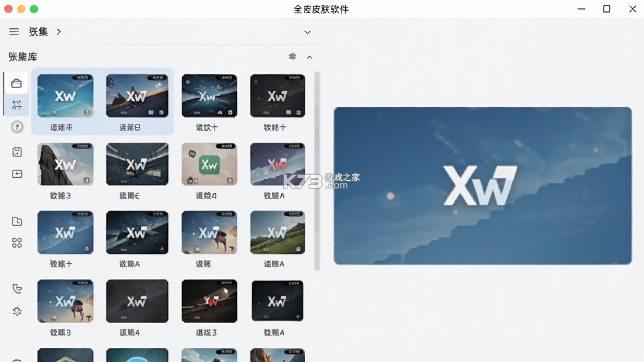The width and height of the screenshot is (644, 362).
Task: Select the plain dark gray top-row thumbnail
Action: [x=277, y=96]
